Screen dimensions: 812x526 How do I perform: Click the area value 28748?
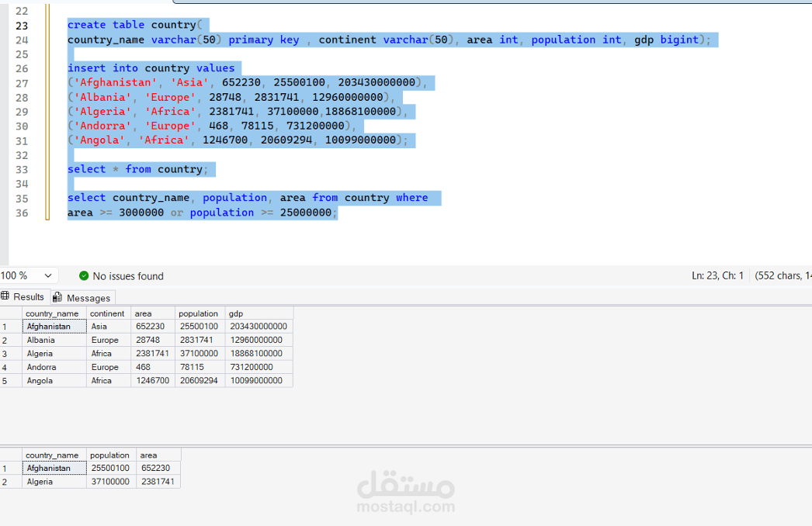point(153,340)
